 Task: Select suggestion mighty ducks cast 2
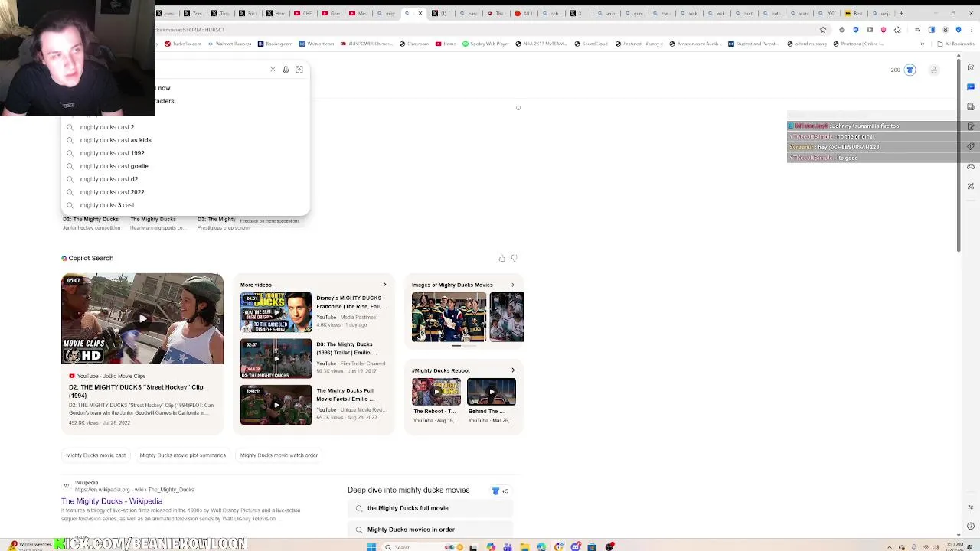tap(185, 127)
